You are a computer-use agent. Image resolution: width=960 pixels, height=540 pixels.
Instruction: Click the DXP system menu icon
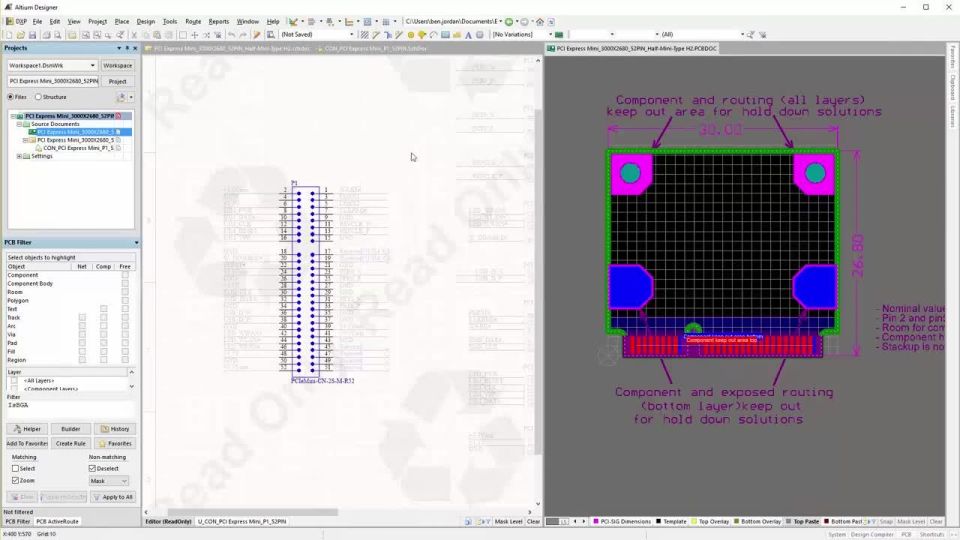17,21
